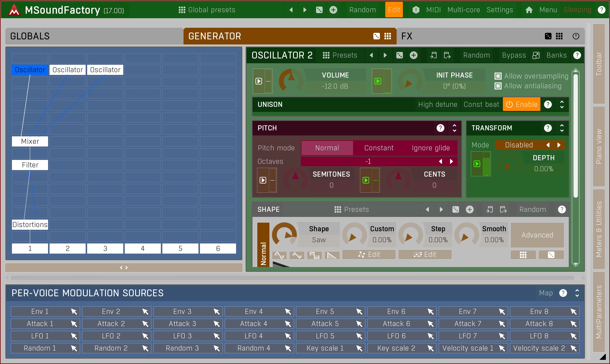Click the FX section power icon
Screen dimensions: 610x364
[x=576, y=36]
